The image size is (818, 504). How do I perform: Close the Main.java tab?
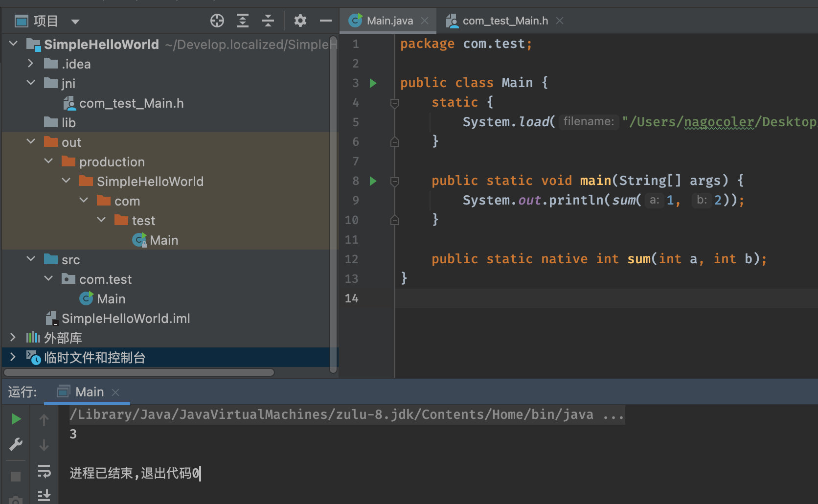425,21
